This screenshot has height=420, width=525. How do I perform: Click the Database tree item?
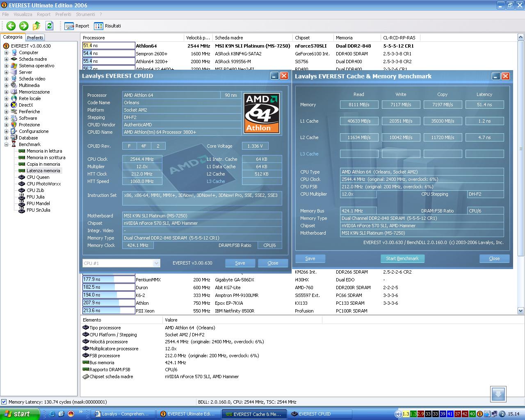tap(28, 138)
